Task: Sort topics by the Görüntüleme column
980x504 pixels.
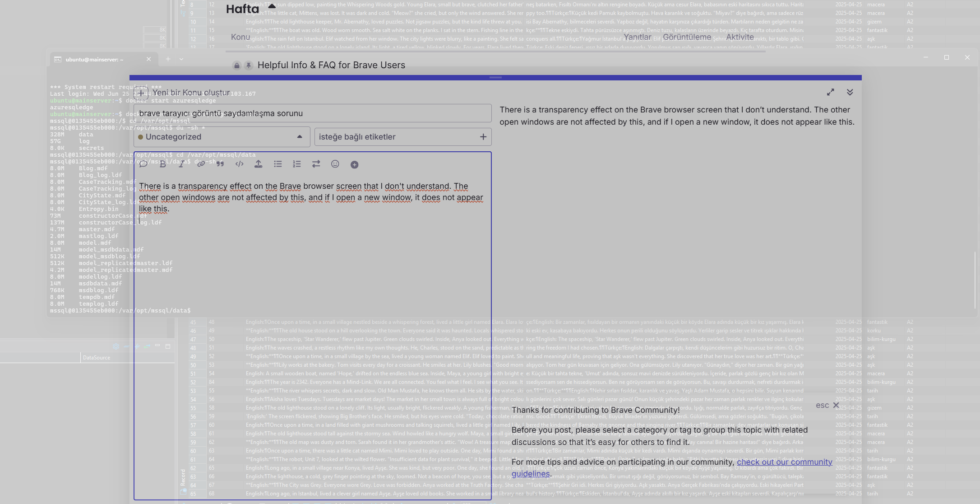Action: coord(687,37)
